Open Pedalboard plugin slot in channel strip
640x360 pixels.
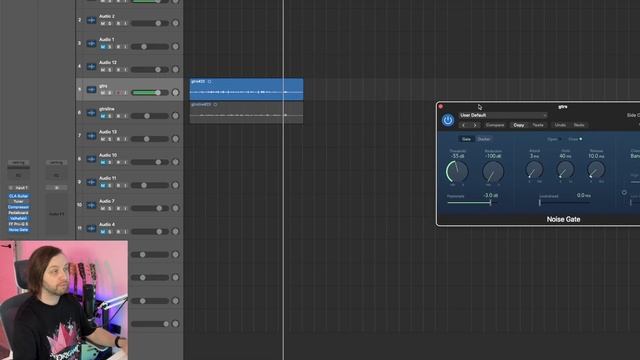[x=18, y=213]
